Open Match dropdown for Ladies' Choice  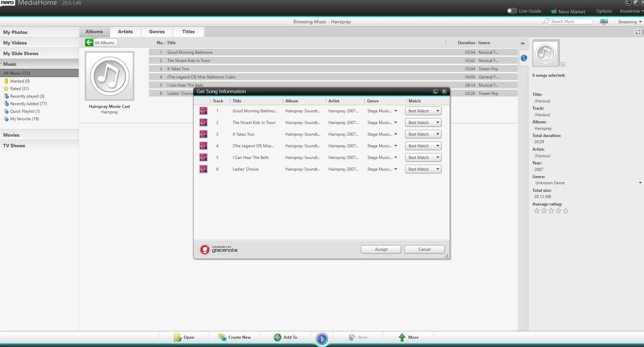423,169
